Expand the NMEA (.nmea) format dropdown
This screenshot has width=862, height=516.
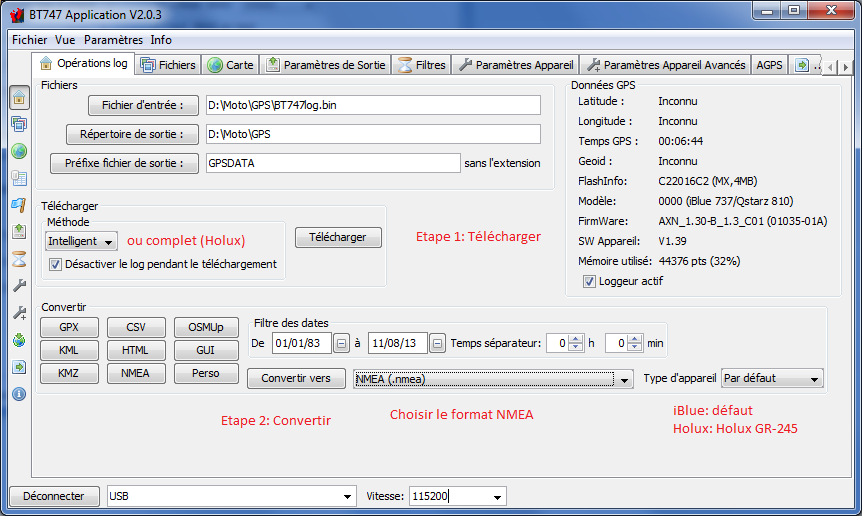tap(625, 379)
